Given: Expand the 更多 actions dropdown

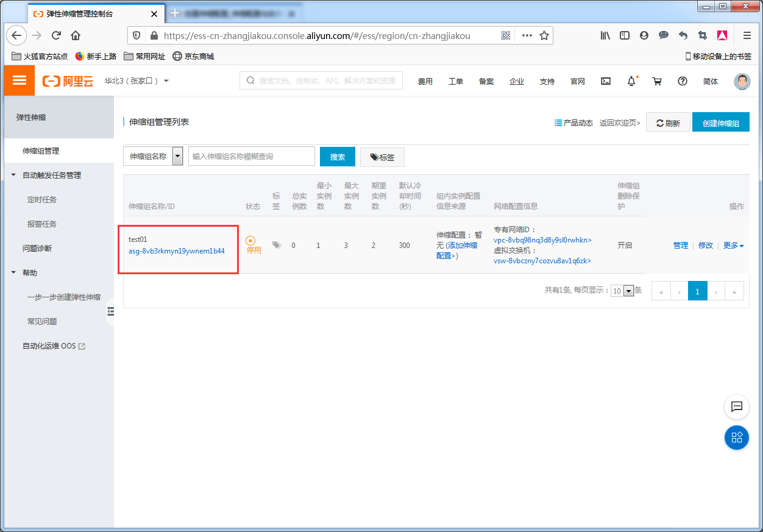Looking at the screenshot, I should [733, 246].
